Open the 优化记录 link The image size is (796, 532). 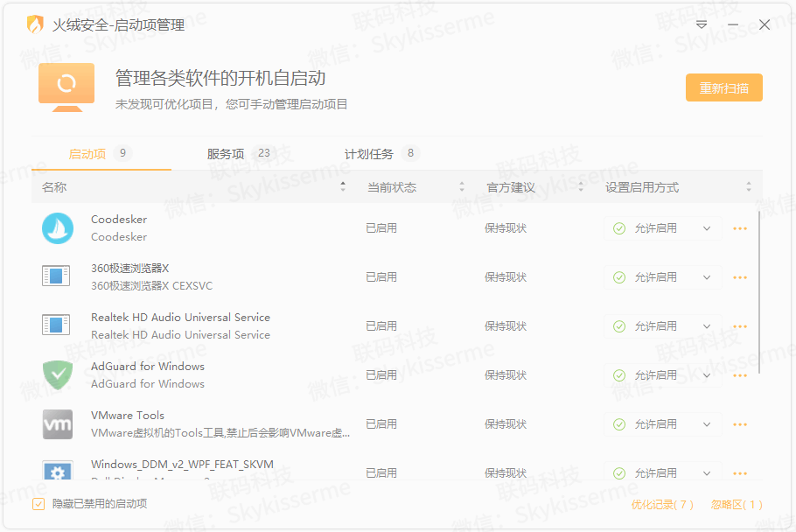[x=662, y=505]
